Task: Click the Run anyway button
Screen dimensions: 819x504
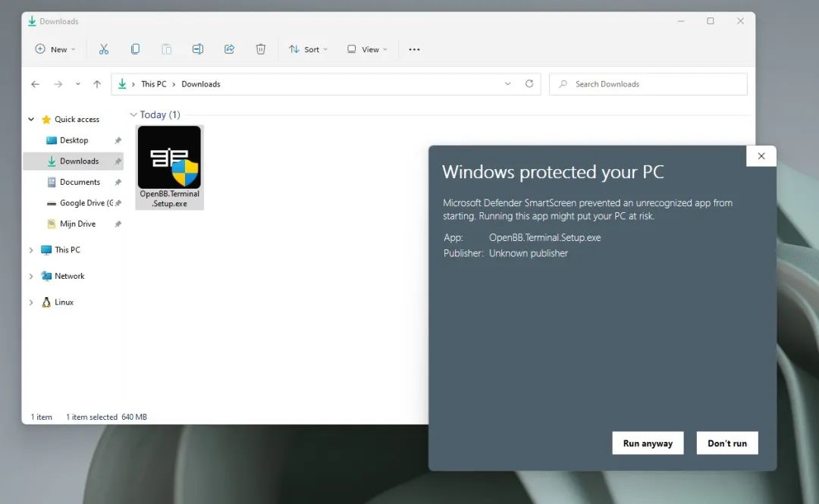Action: pyautogui.click(x=648, y=443)
